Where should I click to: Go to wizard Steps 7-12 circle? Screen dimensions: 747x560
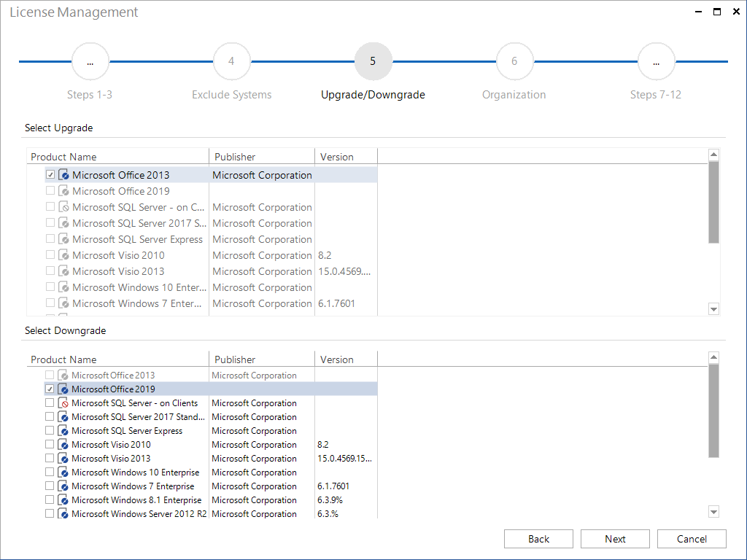pyautogui.click(x=656, y=61)
